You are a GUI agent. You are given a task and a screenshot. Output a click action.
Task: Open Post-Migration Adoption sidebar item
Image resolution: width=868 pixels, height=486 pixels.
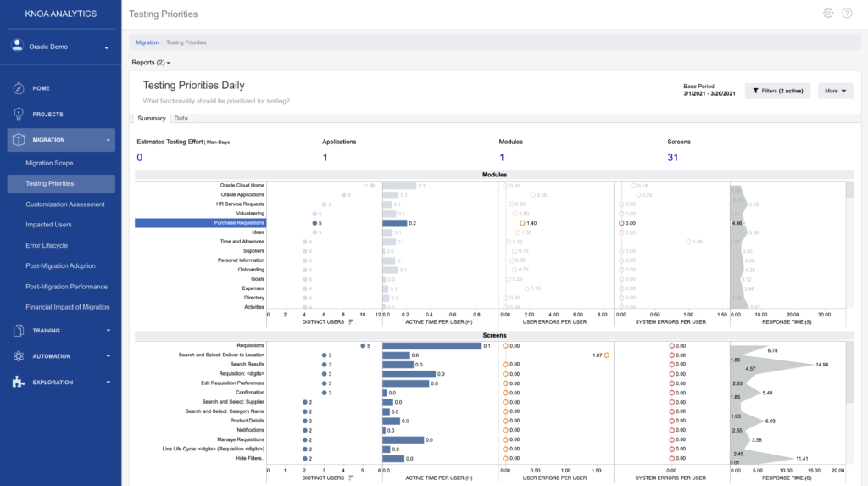click(60, 266)
